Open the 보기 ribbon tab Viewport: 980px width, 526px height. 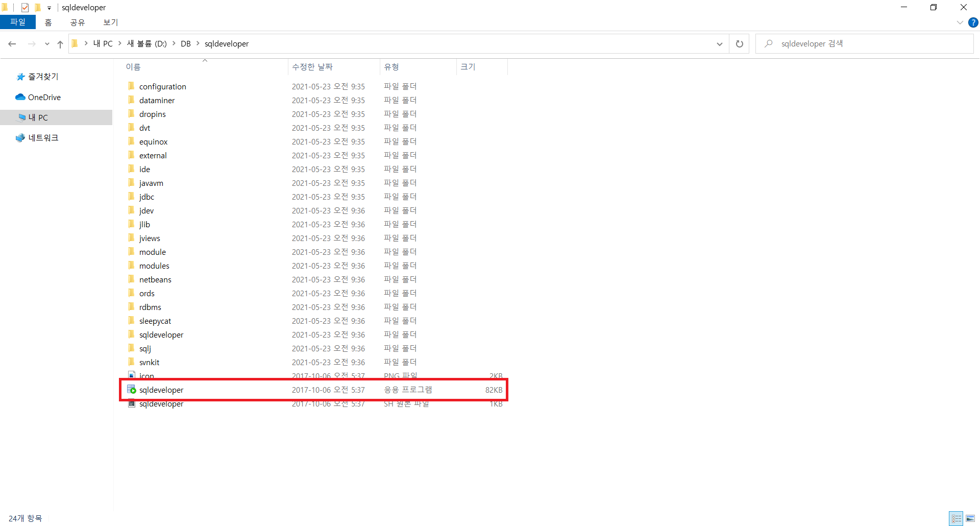(111, 22)
